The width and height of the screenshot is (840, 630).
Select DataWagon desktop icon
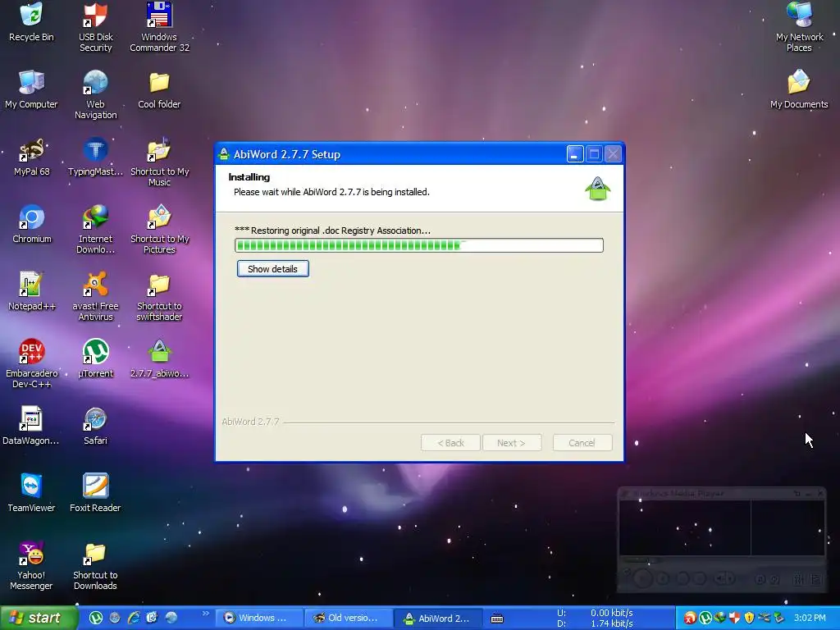(31, 426)
